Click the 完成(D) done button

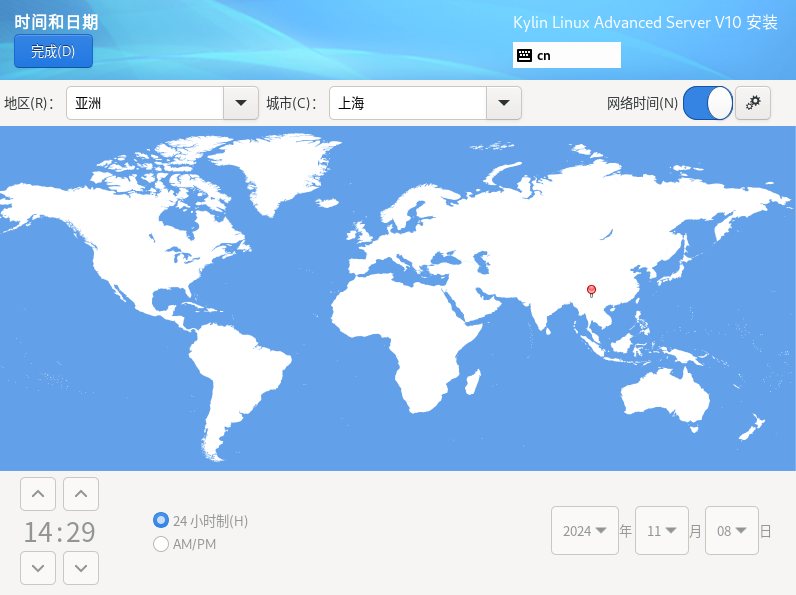[x=53, y=51]
